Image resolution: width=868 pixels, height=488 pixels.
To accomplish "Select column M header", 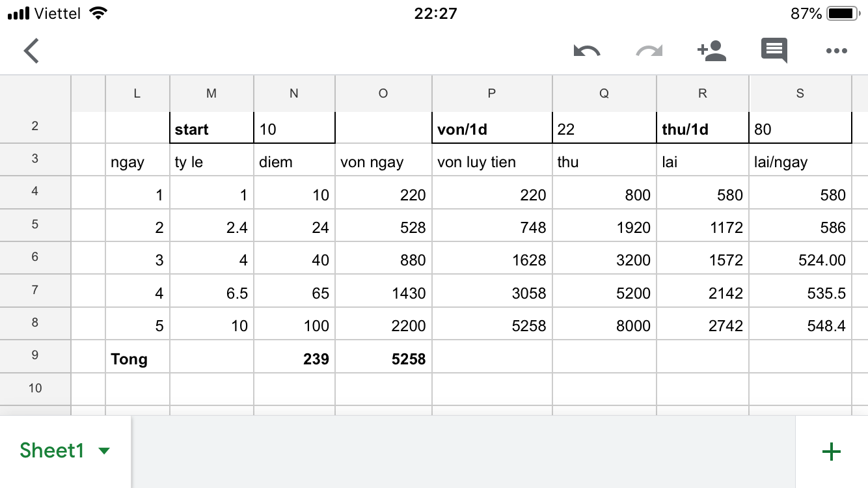I will (211, 93).
